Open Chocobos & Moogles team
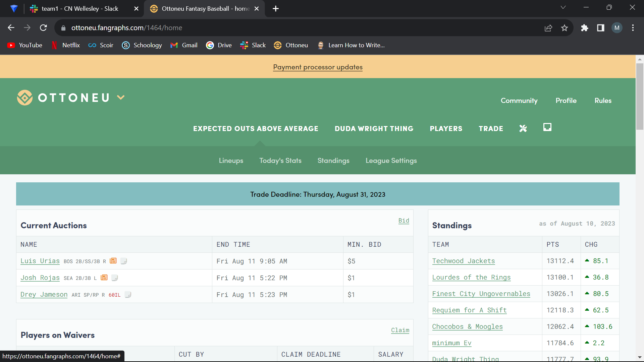644x362 pixels. pos(467,326)
